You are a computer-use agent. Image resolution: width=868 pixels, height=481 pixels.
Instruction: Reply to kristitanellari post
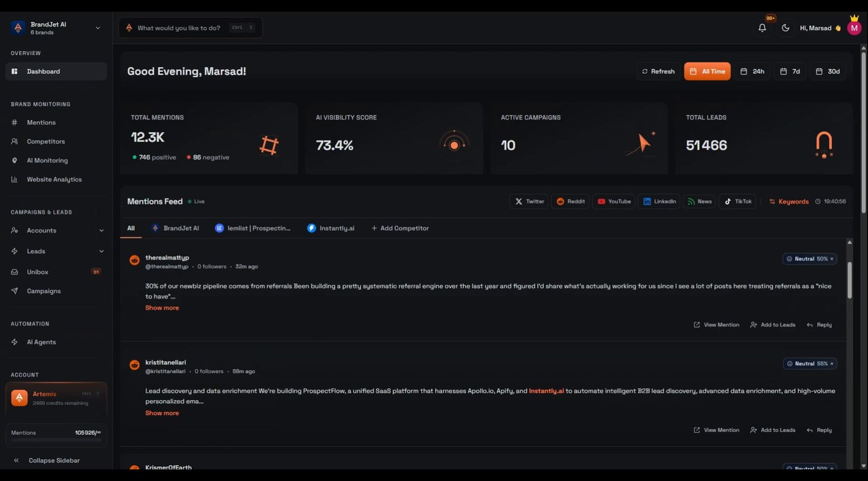(819, 430)
